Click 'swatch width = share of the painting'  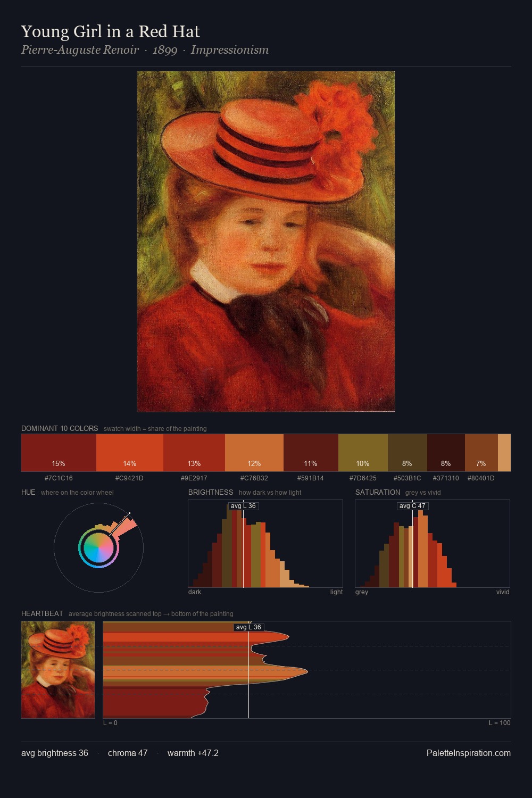155,429
